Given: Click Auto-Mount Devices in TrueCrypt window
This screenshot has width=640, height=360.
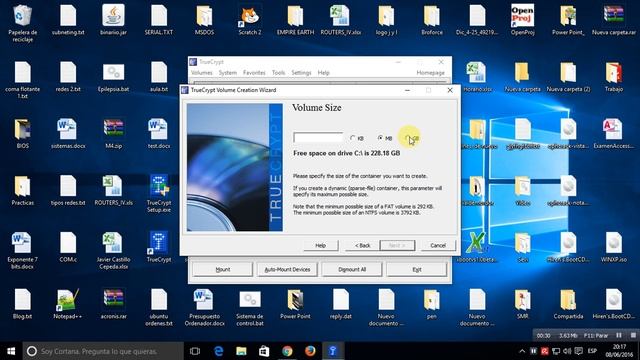Looking at the screenshot, I should point(287,269).
